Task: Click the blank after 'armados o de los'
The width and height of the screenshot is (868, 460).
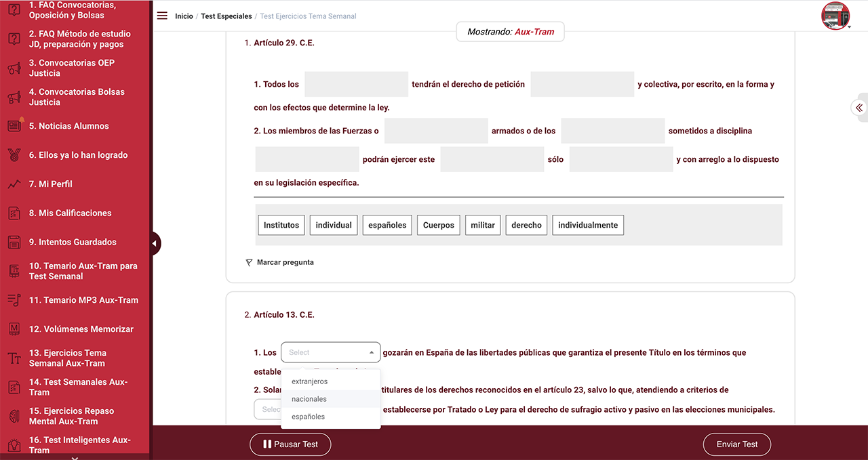Action: (x=613, y=131)
